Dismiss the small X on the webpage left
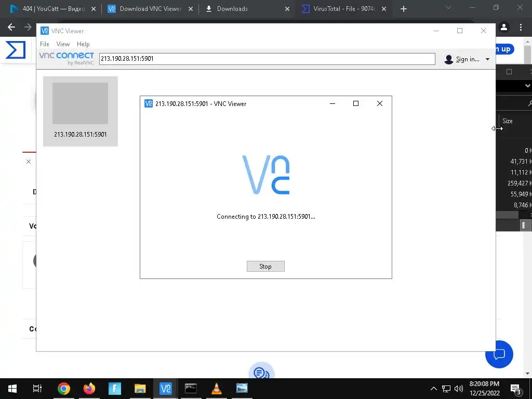532x399 pixels. click(29, 162)
